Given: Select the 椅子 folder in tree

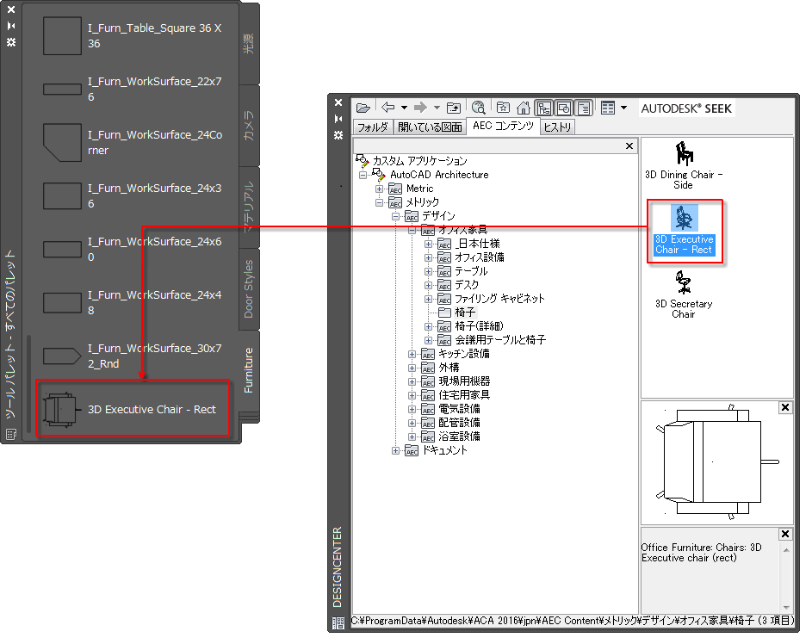Looking at the screenshot, I should pyautogui.click(x=464, y=313).
